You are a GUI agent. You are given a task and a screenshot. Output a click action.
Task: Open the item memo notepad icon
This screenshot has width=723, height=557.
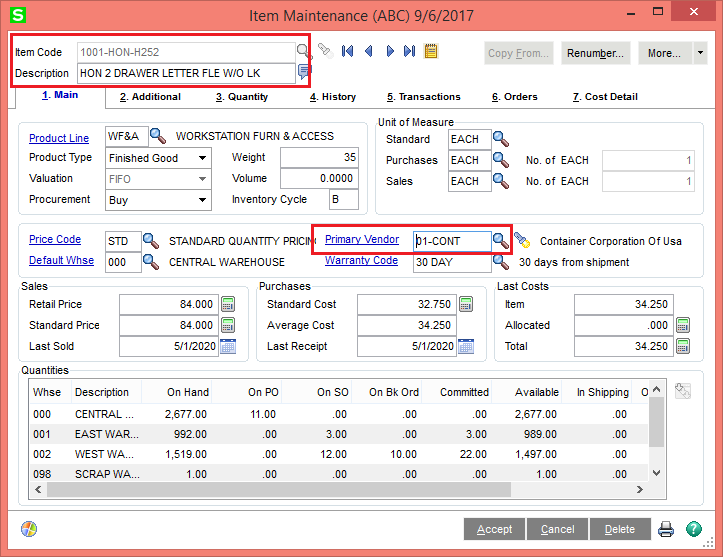point(431,51)
